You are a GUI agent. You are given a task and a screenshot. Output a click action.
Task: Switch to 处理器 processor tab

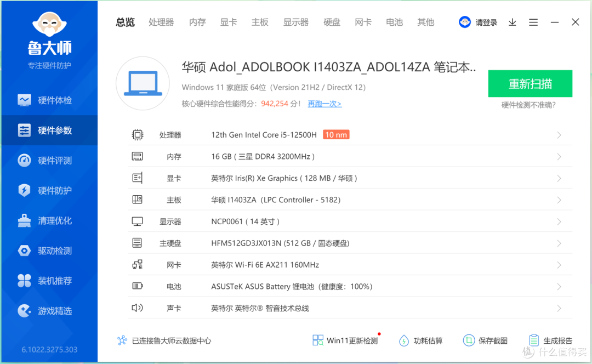tap(161, 22)
